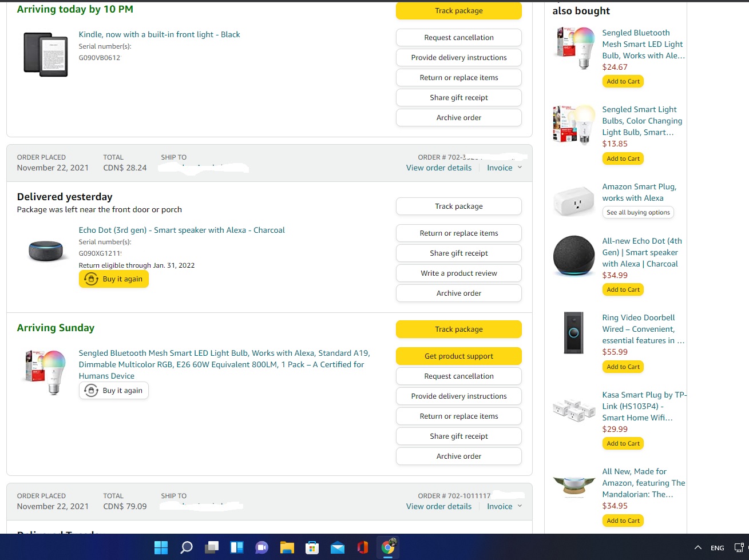
Task: Add the Mandalorian item to cart
Action: [x=623, y=521]
